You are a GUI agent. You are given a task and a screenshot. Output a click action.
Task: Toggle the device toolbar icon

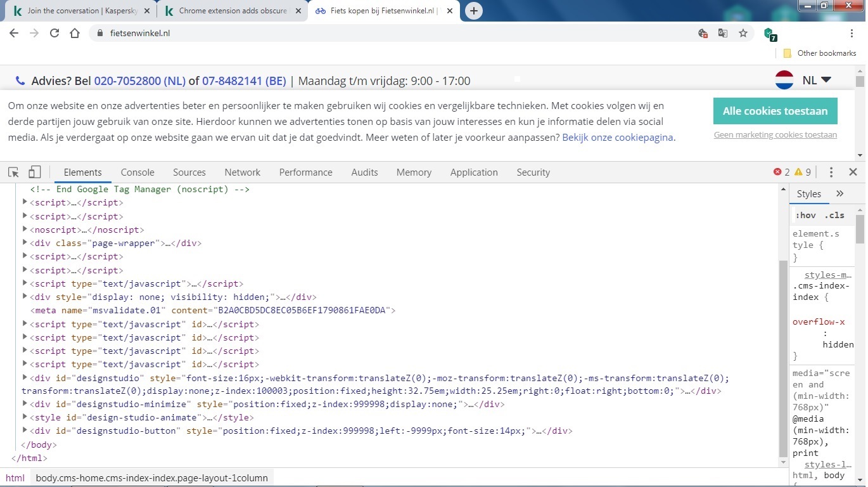pyautogui.click(x=35, y=172)
